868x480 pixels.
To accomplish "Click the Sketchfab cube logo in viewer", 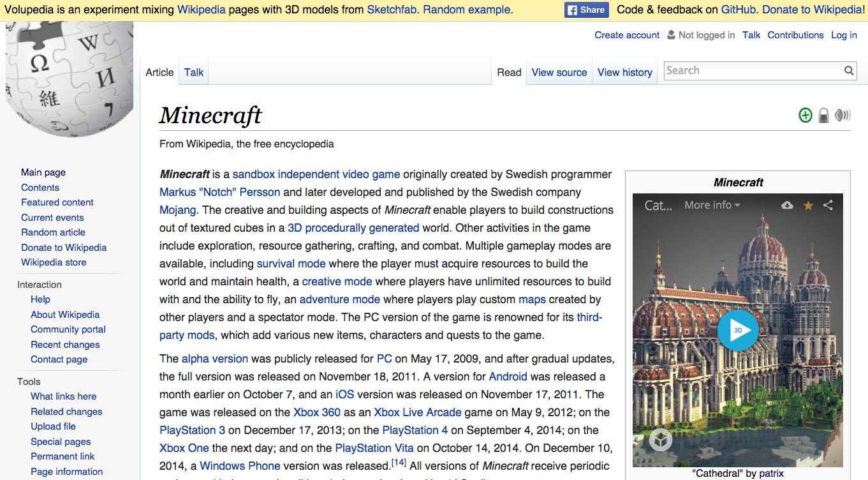I will [x=661, y=440].
